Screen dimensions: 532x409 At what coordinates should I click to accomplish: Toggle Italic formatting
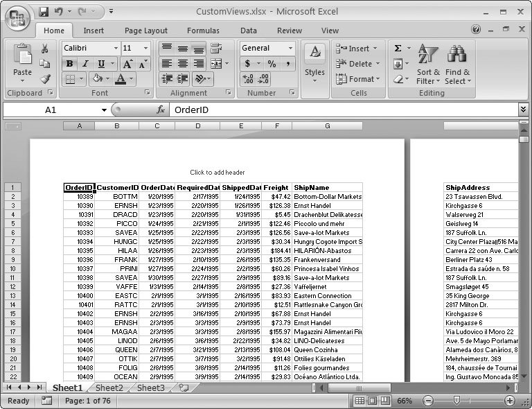pyautogui.click(x=85, y=64)
